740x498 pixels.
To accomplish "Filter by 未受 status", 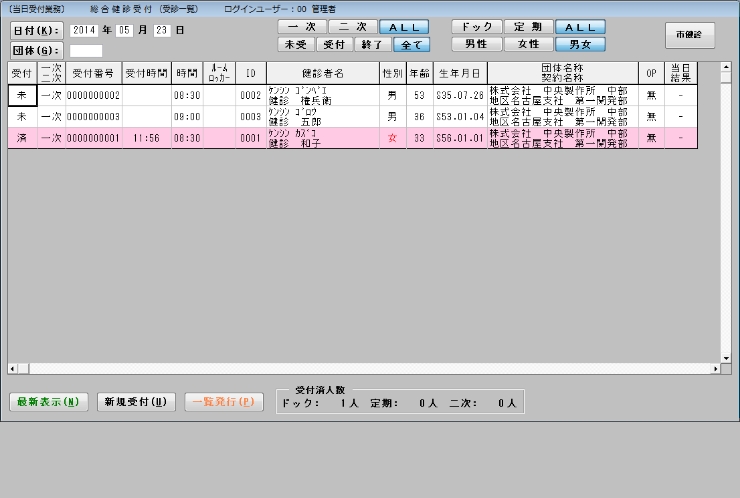I will point(296,45).
